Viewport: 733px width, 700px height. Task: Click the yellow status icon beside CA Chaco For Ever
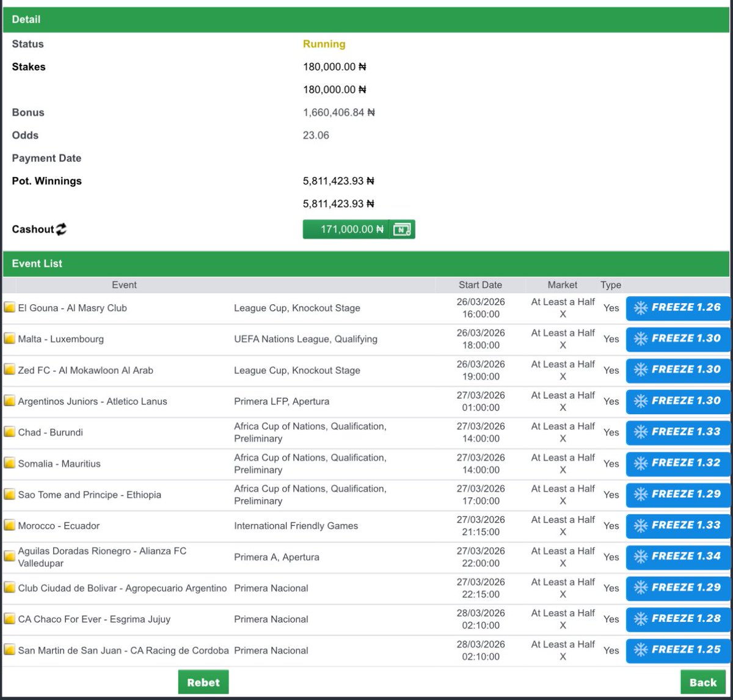click(x=9, y=619)
